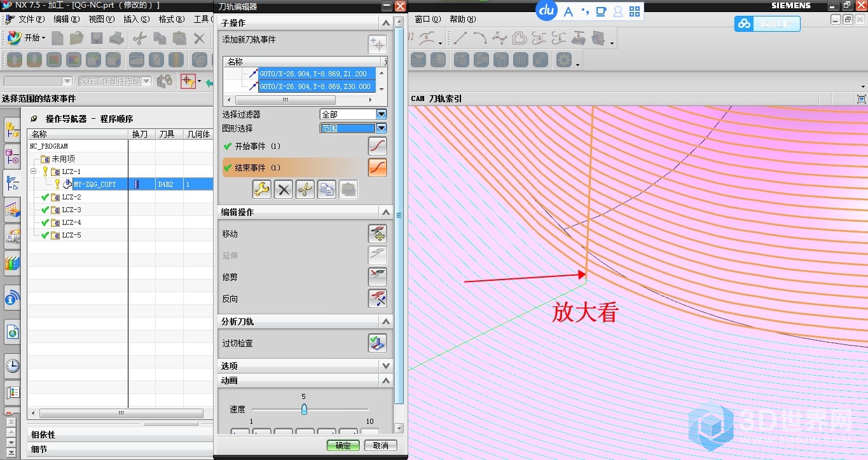
Task: Open the Assembly Navigator sidebar tab icon
Action: 12,131
